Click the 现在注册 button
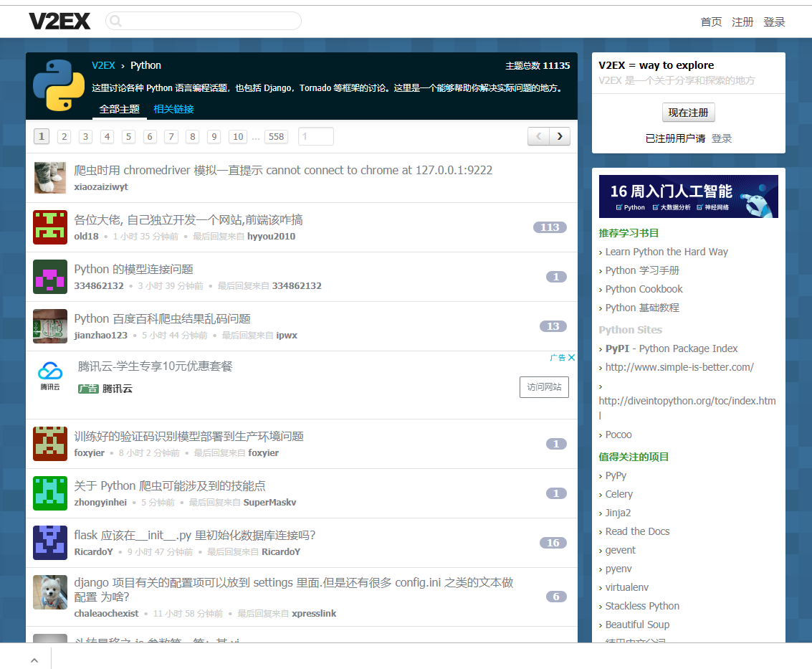812x669 pixels. [688, 113]
